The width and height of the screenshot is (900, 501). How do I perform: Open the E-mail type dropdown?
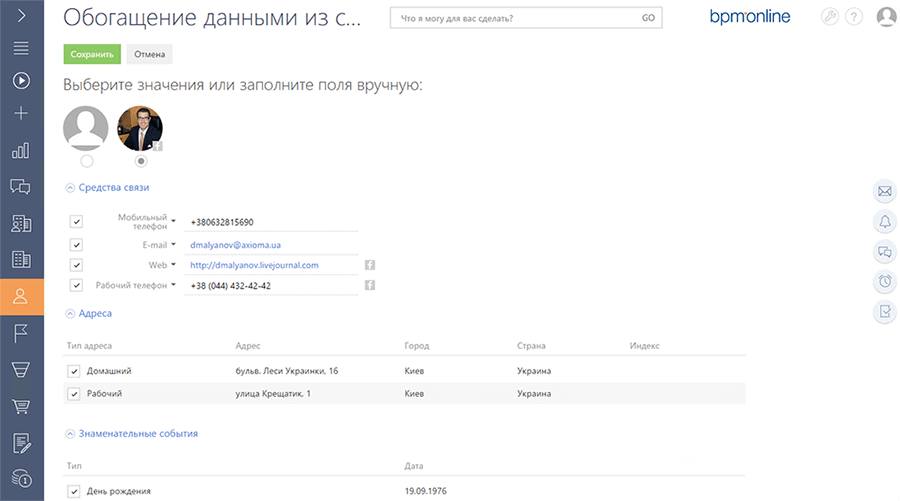[x=173, y=244]
